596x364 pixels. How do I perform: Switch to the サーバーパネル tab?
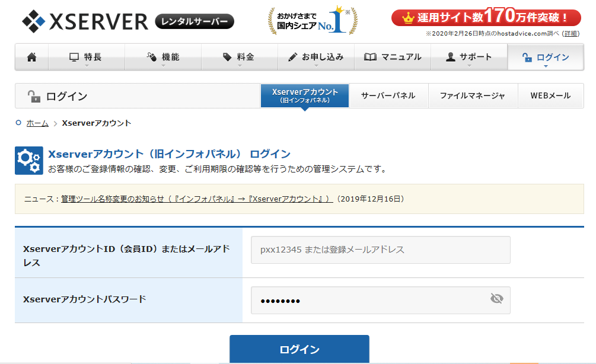[x=388, y=96]
